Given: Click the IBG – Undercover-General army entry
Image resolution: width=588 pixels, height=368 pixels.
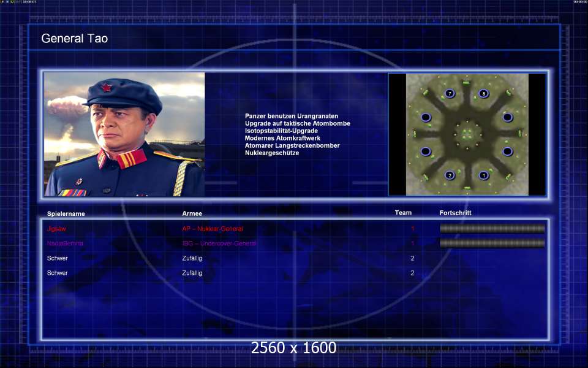Looking at the screenshot, I should [x=219, y=243].
